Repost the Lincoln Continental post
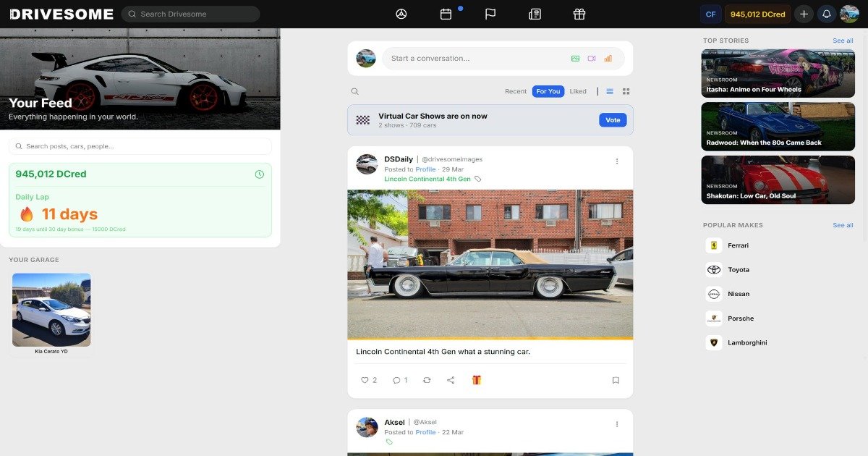The height and width of the screenshot is (456, 868). click(427, 380)
